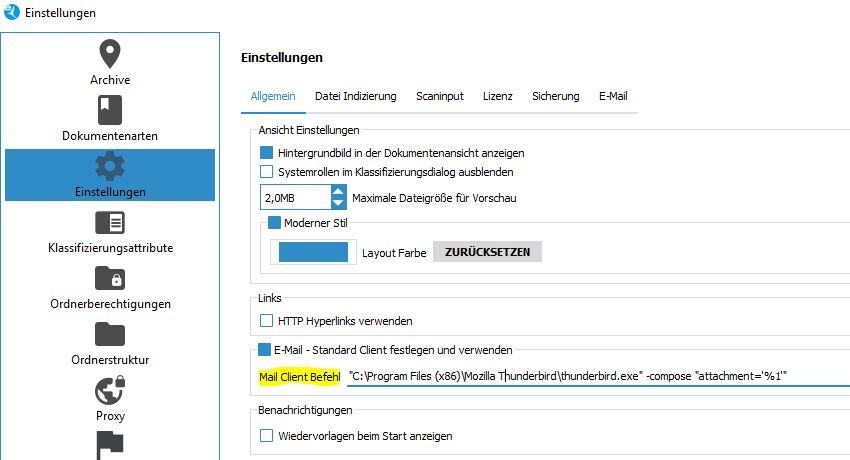Select the Dokumentenarten book icon

click(110, 110)
